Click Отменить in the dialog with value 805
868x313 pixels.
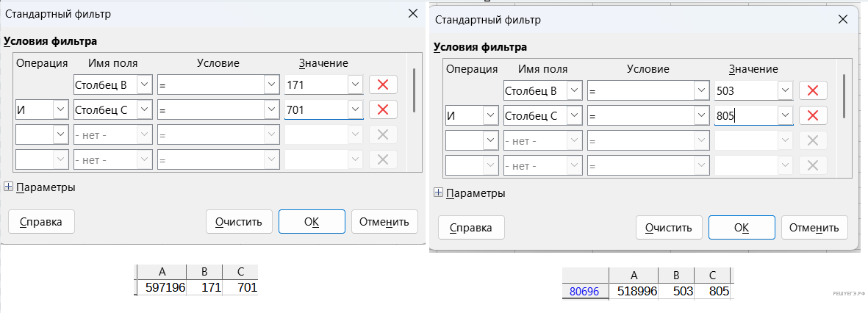tap(814, 227)
